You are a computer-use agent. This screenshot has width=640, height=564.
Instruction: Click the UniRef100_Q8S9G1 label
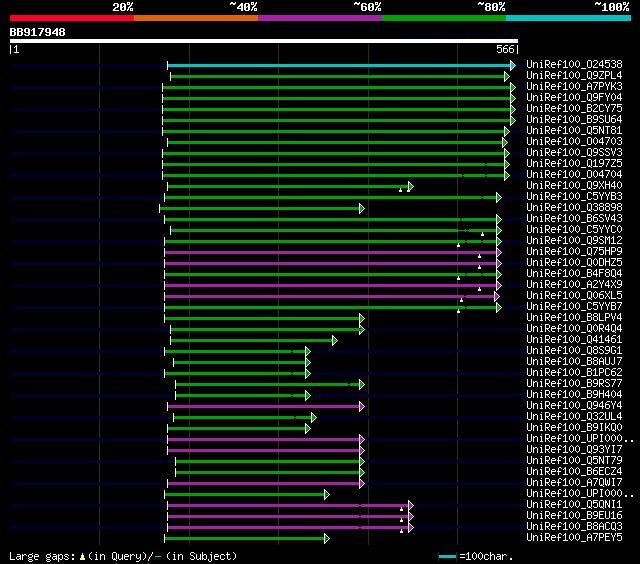574,351
